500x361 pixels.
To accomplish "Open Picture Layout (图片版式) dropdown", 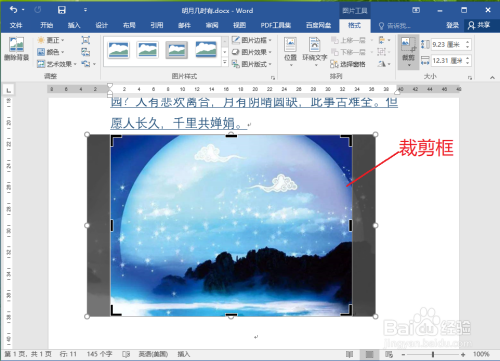I will (x=252, y=64).
